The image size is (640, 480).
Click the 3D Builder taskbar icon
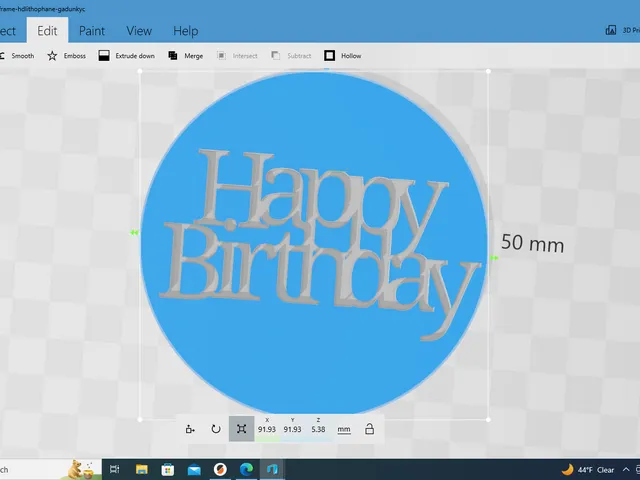pyautogui.click(x=272, y=469)
